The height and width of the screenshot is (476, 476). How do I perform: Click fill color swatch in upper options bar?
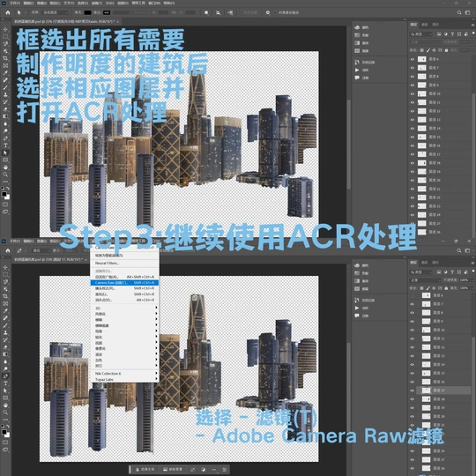(87, 12)
